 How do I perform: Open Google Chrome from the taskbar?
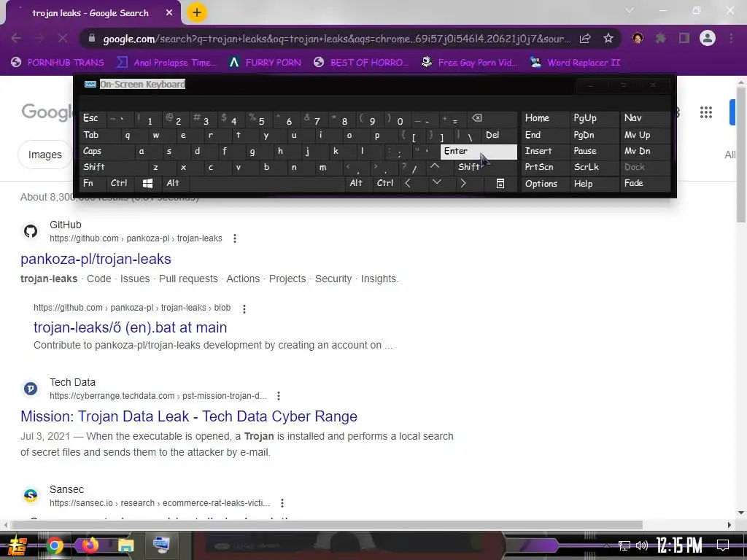point(54,545)
